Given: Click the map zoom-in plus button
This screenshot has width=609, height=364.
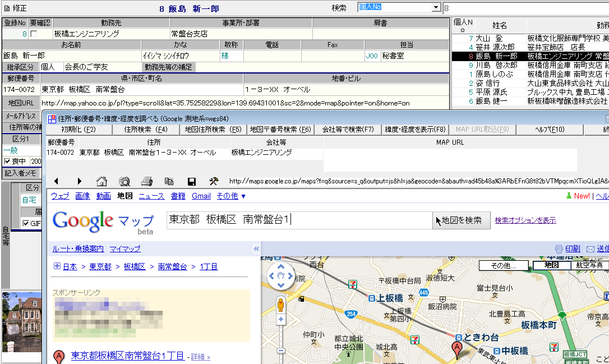Looking at the screenshot, I should (x=280, y=320).
